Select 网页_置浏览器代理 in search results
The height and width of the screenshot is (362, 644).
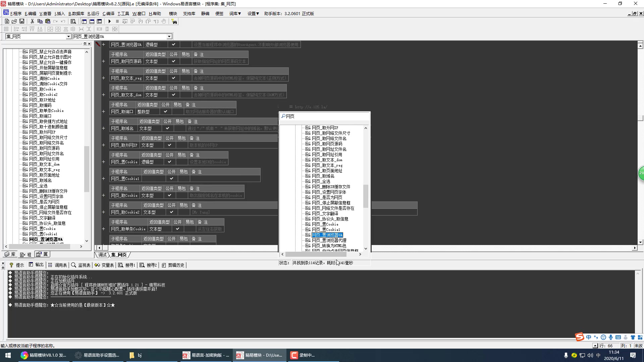point(329,240)
